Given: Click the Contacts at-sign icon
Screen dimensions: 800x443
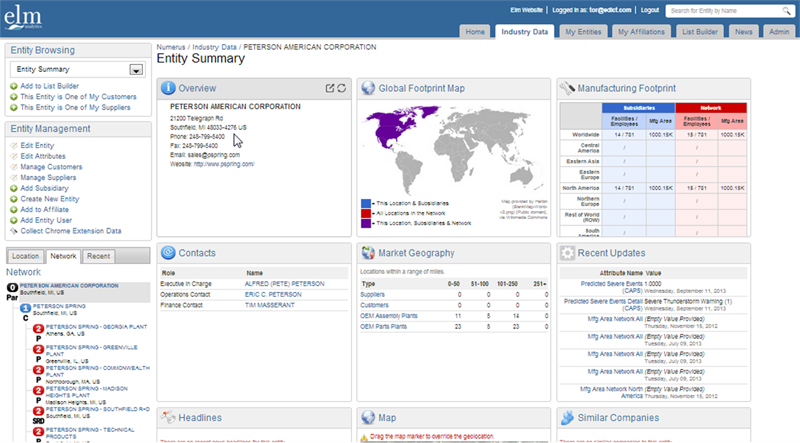Looking at the screenshot, I should tap(168, 253).
